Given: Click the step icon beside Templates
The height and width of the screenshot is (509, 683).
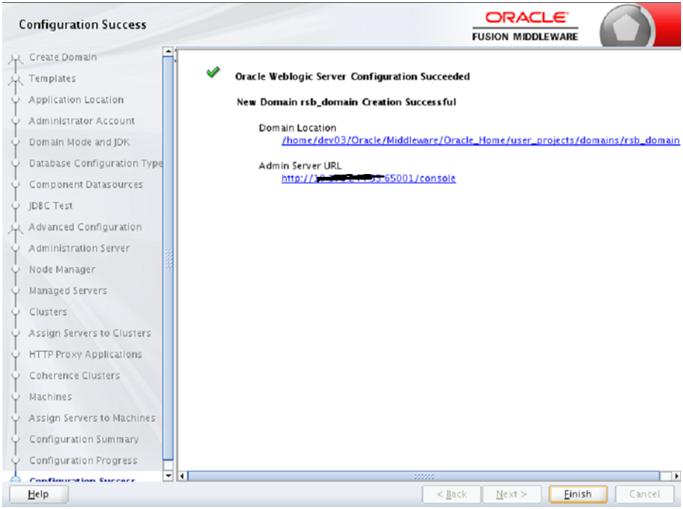Looking at the screenshot, I should (x=16, y=79).
